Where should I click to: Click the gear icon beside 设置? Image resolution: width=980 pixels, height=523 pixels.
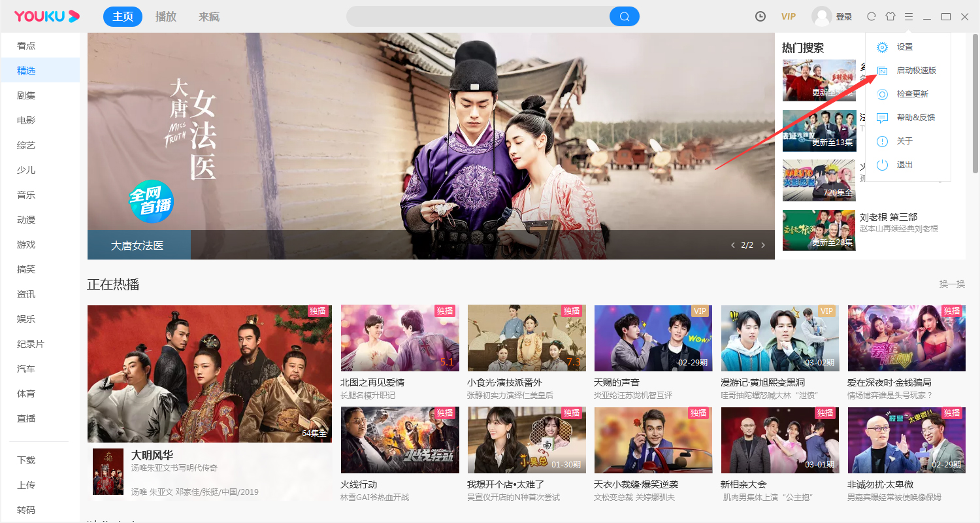click(882, 47)
